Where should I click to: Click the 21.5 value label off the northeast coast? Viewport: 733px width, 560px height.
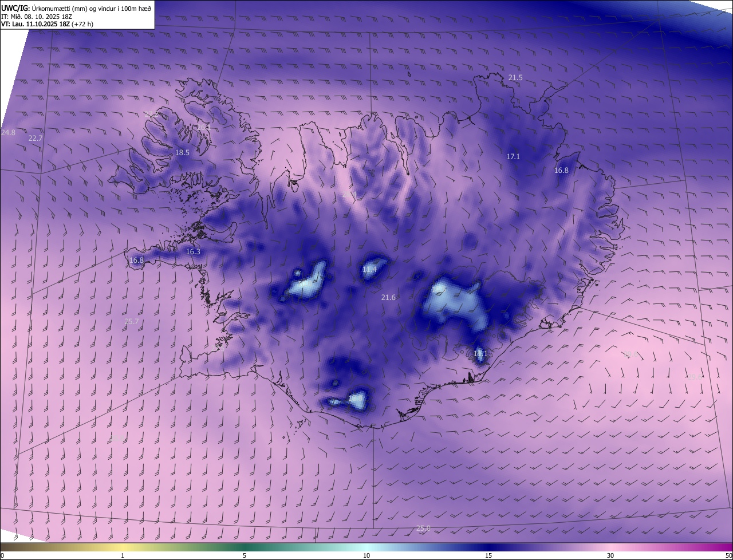(515, 77)
